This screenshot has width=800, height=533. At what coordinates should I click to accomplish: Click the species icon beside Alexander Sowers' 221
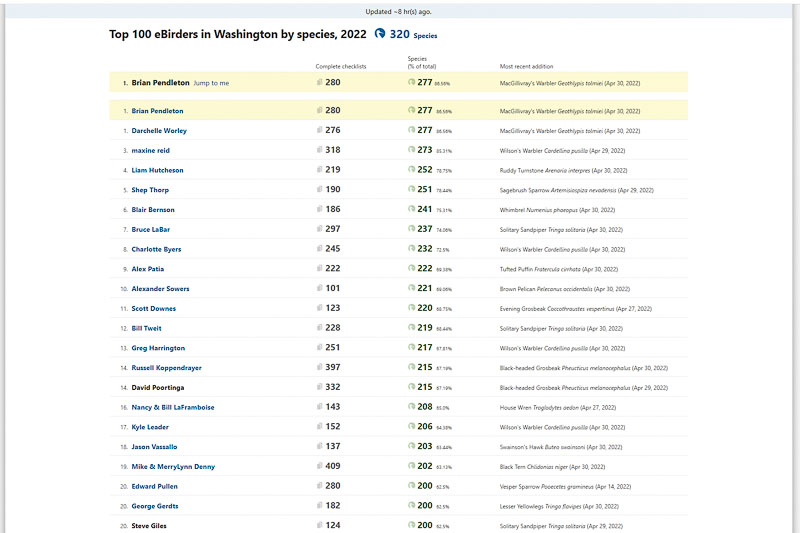point(411,288)
